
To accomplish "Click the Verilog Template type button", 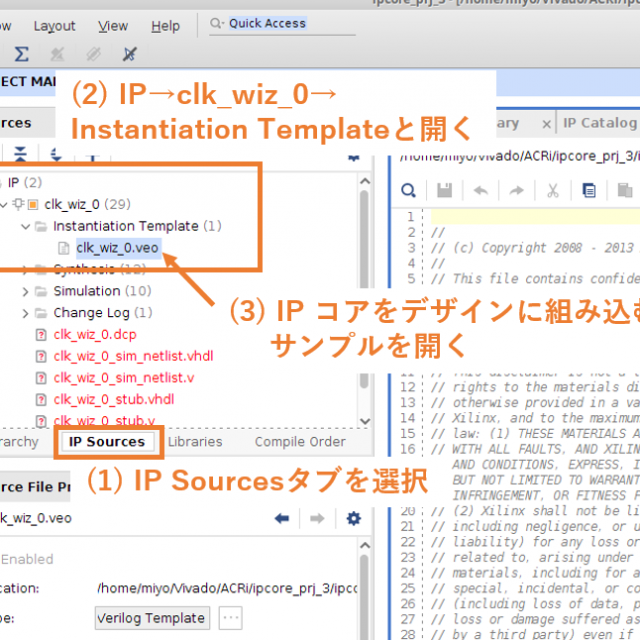I will (x=153, y=618).
